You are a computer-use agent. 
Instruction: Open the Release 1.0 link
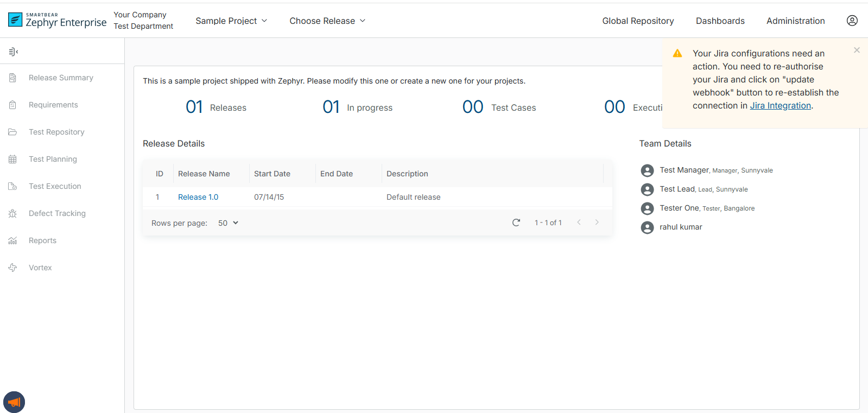coord(198,197)
